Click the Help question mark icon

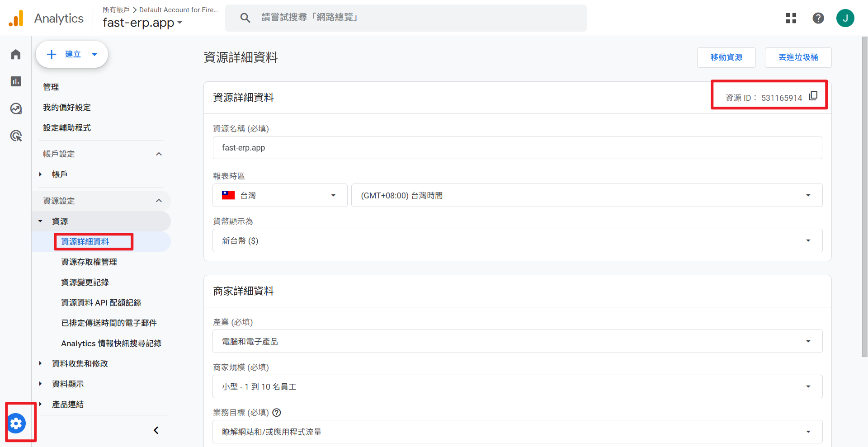(x=818, y=18)
